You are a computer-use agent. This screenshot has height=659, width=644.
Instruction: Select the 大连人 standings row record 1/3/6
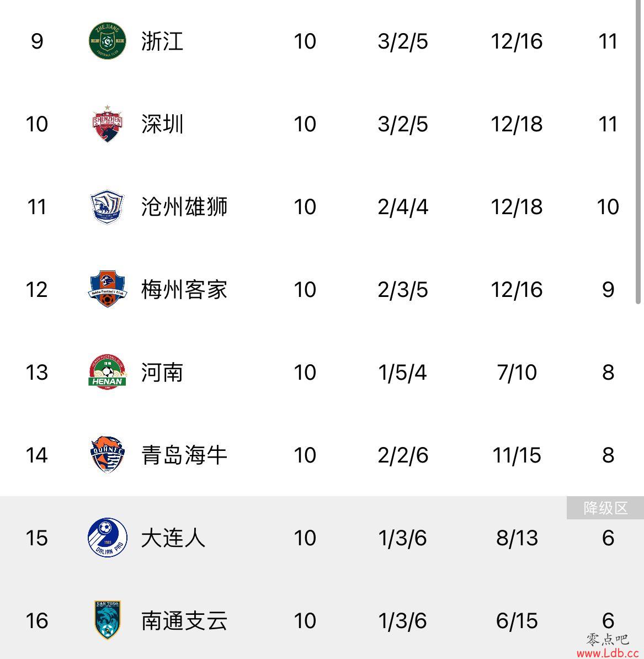[x=402, y=538]
